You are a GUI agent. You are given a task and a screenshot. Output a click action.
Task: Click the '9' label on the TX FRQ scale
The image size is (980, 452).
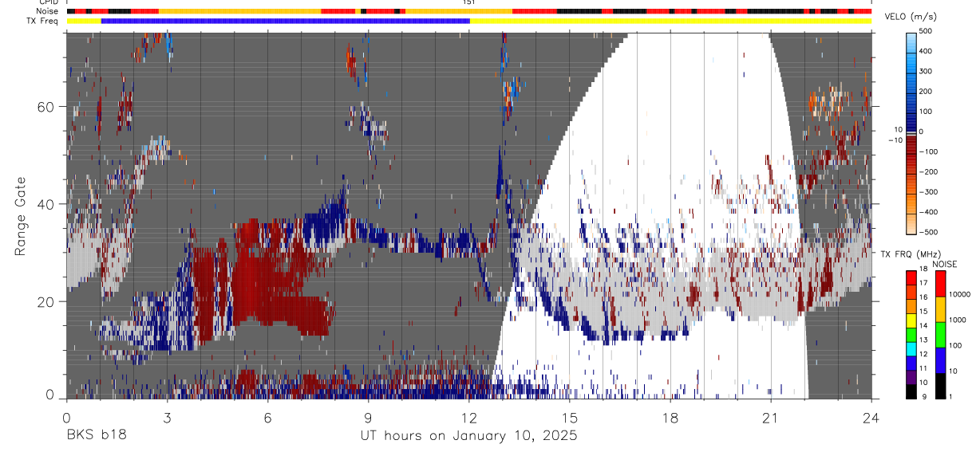(924, 397)
